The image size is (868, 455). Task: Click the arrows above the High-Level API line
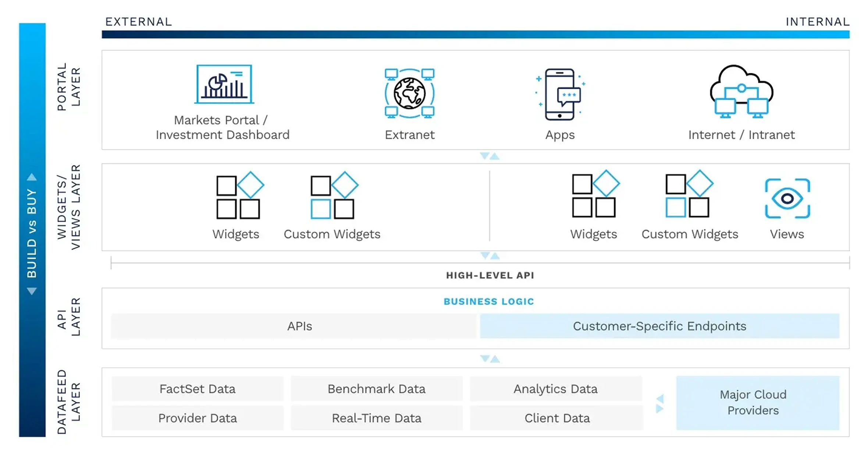pyautogui.click(x=490, y=255)
